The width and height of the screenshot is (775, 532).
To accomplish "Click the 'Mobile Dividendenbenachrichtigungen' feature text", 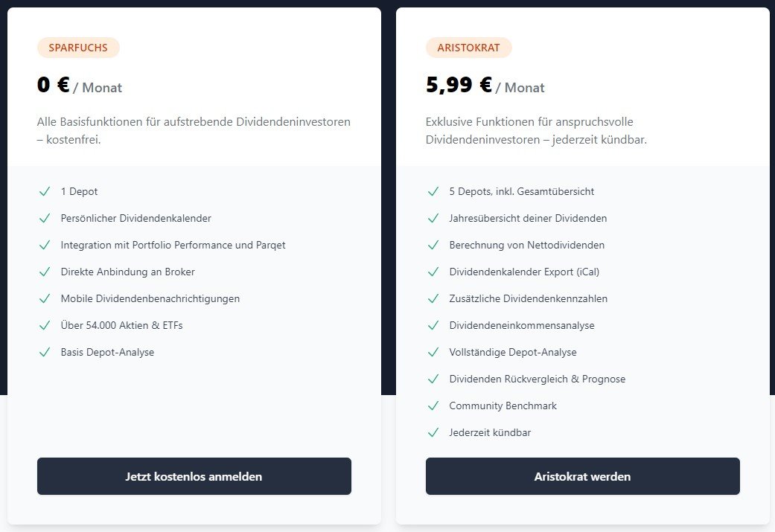I will tap(150, 298).
